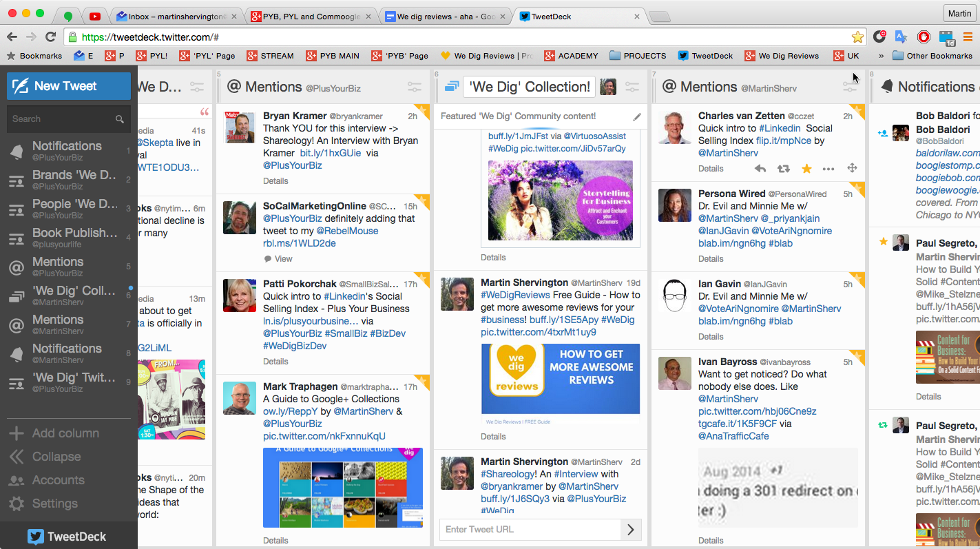Open options for partially hidden 'We D...' column
This screenshot has width=980, height=549.
click(197, 87)
